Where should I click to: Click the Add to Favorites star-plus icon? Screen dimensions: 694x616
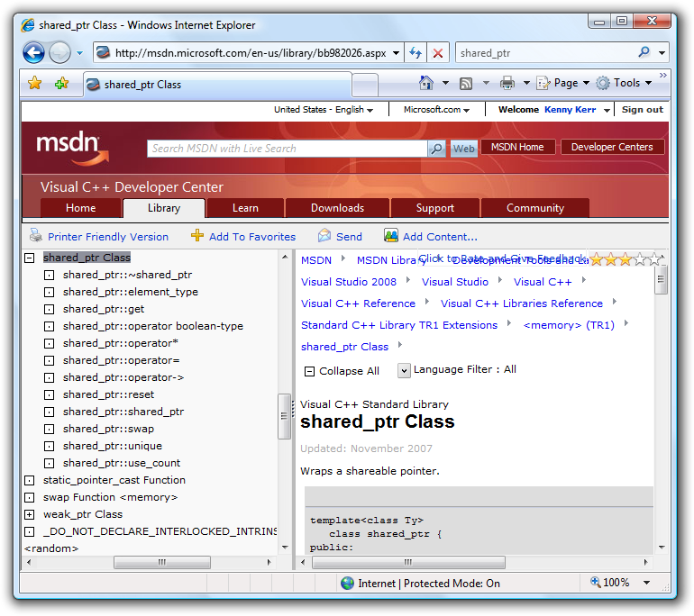tap(61, 83)
